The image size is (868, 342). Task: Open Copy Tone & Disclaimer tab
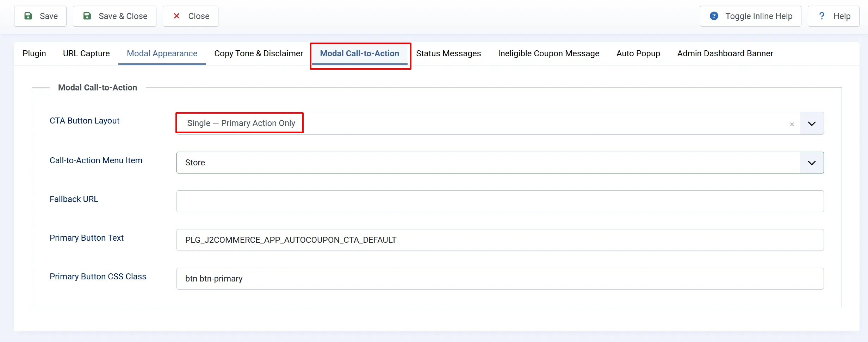pyautogui.click(x=259, y=53)
